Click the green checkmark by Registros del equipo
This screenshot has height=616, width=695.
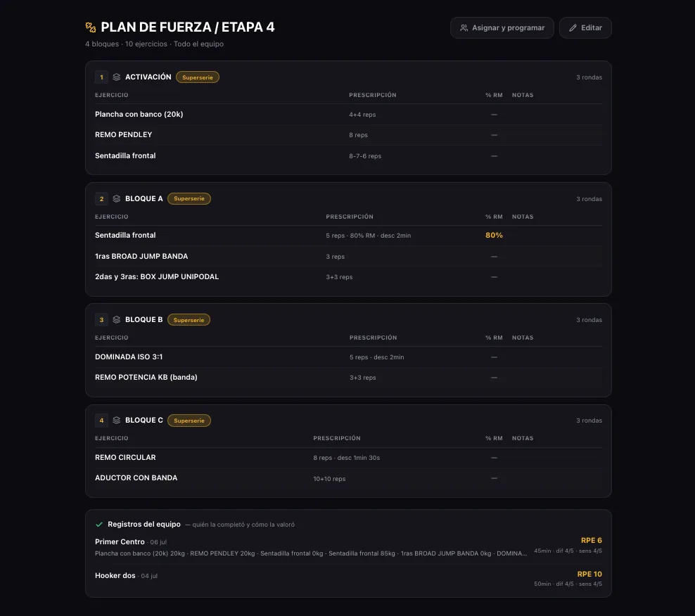click(x=99, y=525)
